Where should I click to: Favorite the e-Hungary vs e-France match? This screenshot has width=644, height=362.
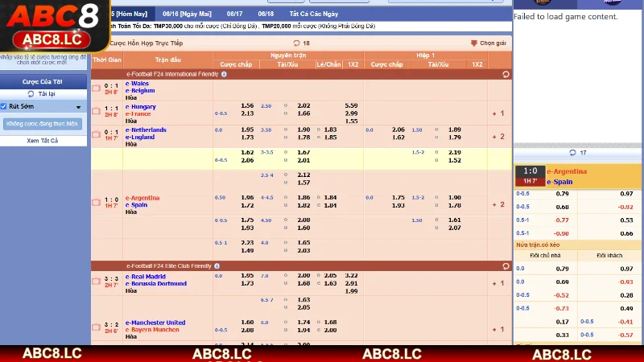96,111
